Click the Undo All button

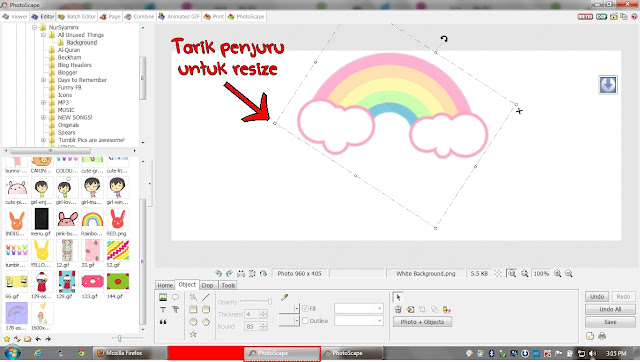(x=610, y=309)
